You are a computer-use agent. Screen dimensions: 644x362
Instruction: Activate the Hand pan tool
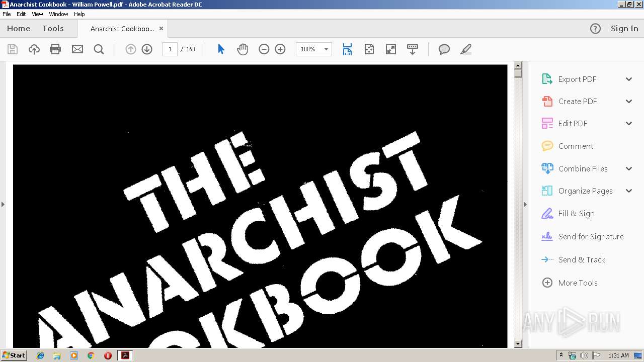click(243, 49)
